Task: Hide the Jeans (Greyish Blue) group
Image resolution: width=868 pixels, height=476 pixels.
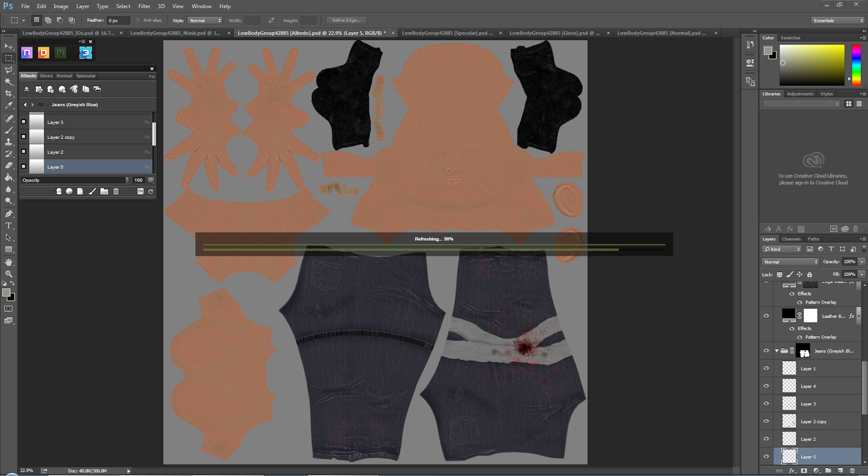Action: click(x=766, y=351)
